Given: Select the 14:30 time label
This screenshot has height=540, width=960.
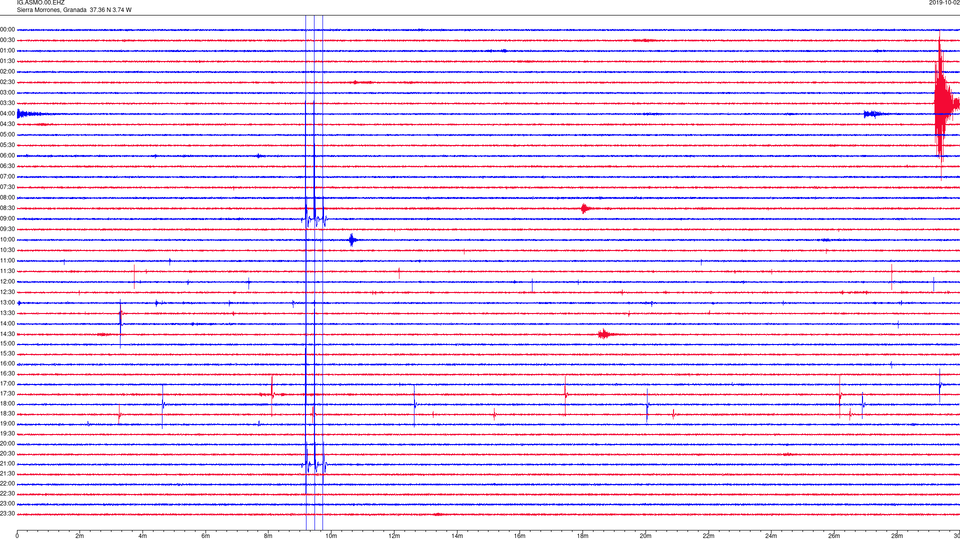Looking at the screenshot, I should [7, 334].
